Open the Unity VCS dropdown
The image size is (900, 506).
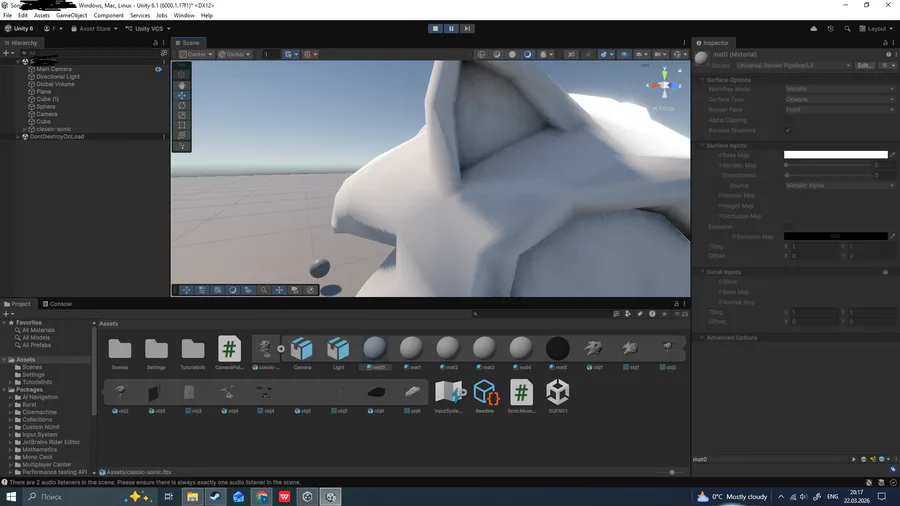point(148,29)
